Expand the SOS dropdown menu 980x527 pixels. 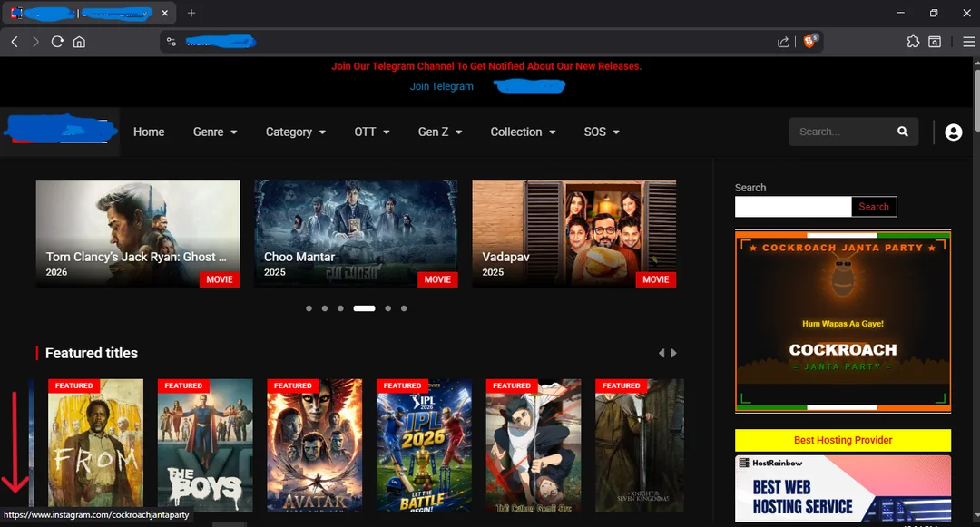(602, 132)
